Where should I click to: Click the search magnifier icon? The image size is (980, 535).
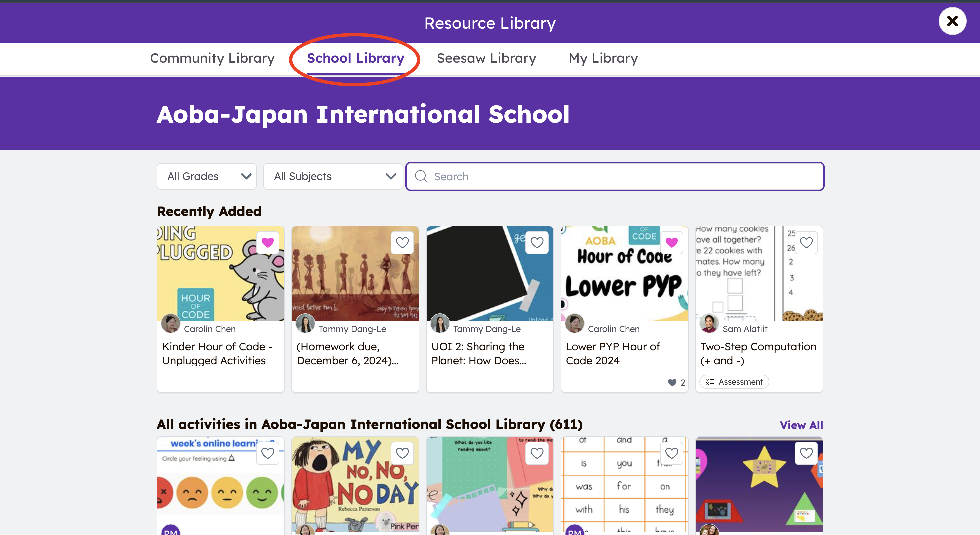421,176
